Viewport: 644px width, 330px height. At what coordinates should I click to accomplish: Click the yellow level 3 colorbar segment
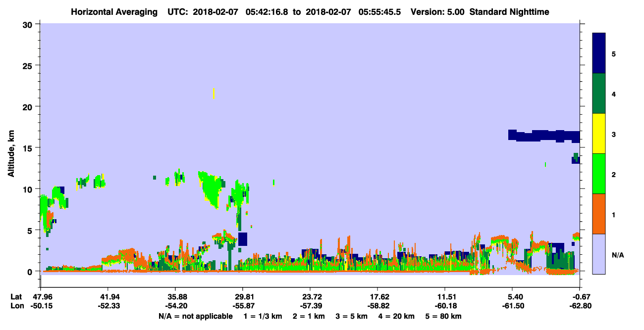[599, 133]
